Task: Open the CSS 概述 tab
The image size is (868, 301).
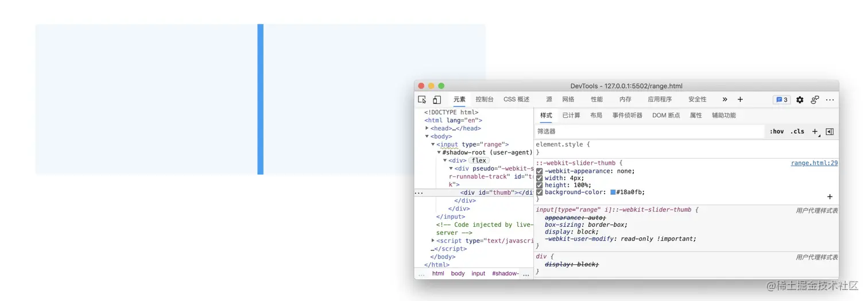Action: 517,99
